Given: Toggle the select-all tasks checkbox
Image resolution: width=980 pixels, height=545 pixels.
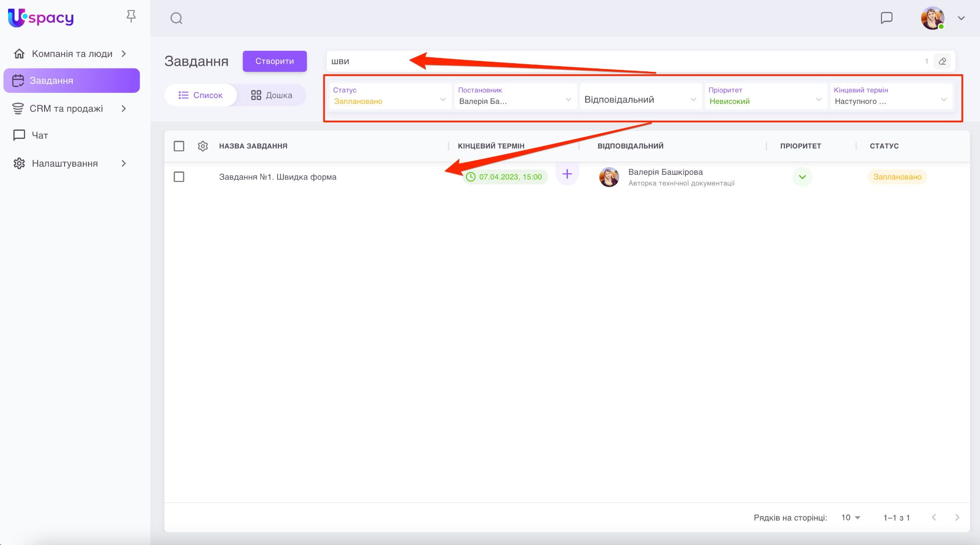Looking at the screenshot, I should point(179,146).
